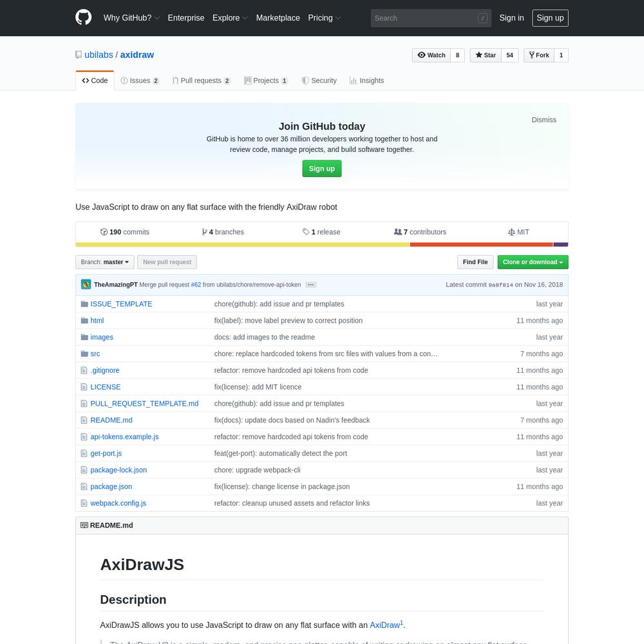Watch the axidraw repository
The width and height of the screenshot is (644, 644).
point(431,55)
